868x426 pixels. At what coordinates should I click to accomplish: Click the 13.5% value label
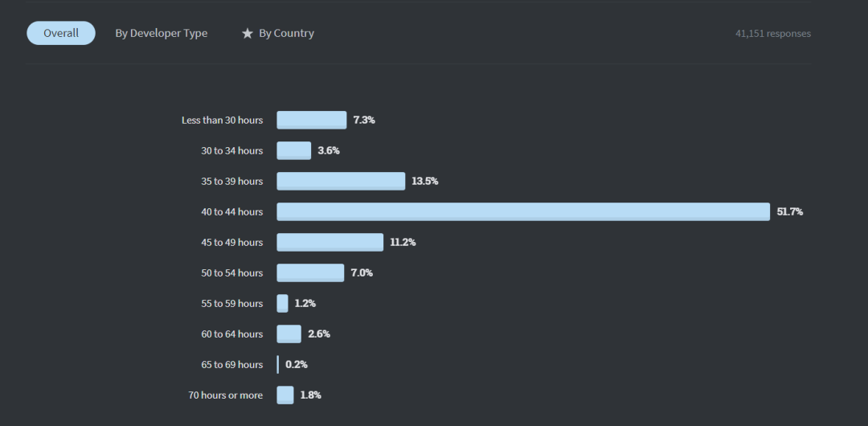(424, 181)
